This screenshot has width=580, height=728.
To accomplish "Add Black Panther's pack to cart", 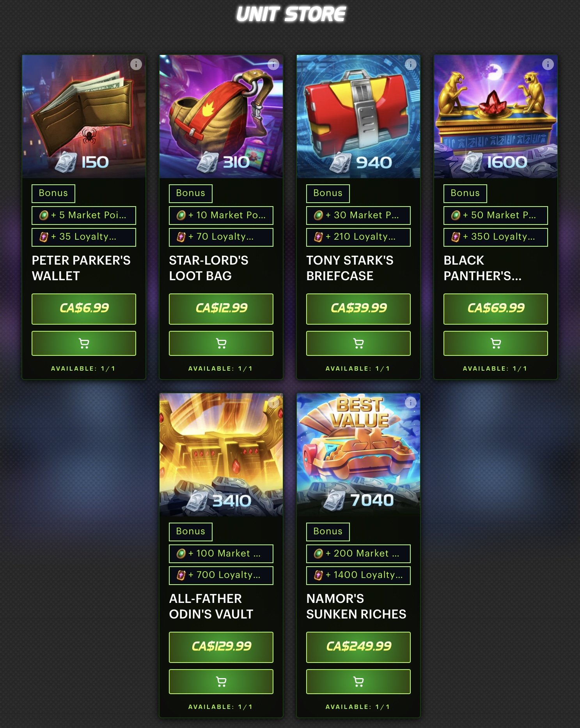I will click(496, 343).
